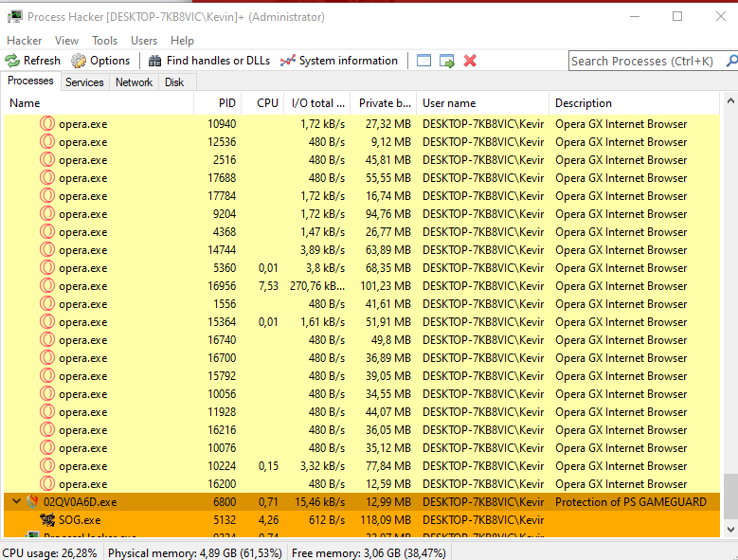Click the scrollbar down arrow
Image resolution: width=738 pixels, height=560 pixels.
[x=730, y=530]
